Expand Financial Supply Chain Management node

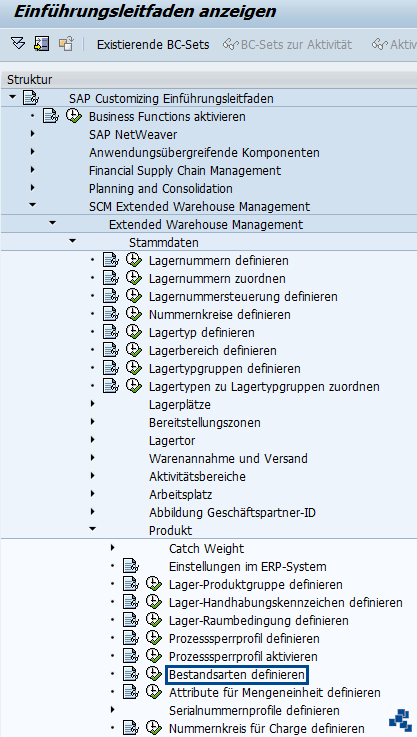click(x=32, y=170)
